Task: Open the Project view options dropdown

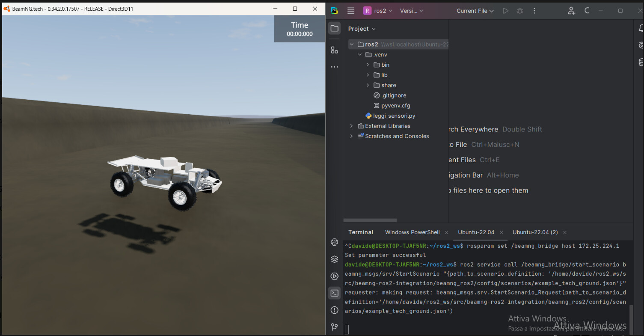Action: (362, 29)
